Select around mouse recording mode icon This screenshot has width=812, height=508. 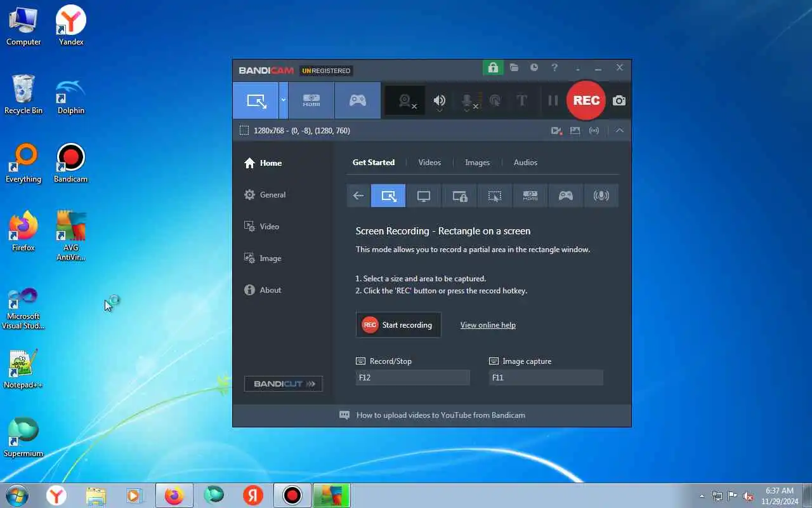tap(495, 196)
